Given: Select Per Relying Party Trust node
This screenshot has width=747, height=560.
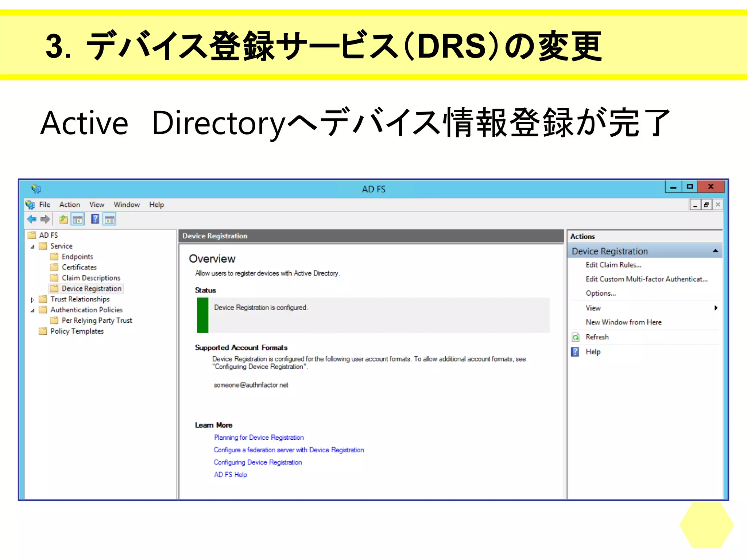Looking at the screenshot, I should [x=97, y=320].
